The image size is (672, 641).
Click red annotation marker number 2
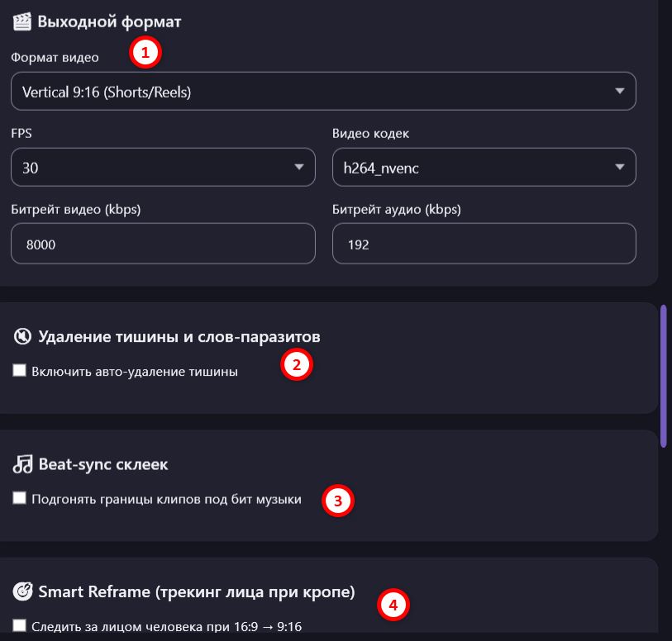click(x=297, y=365)
